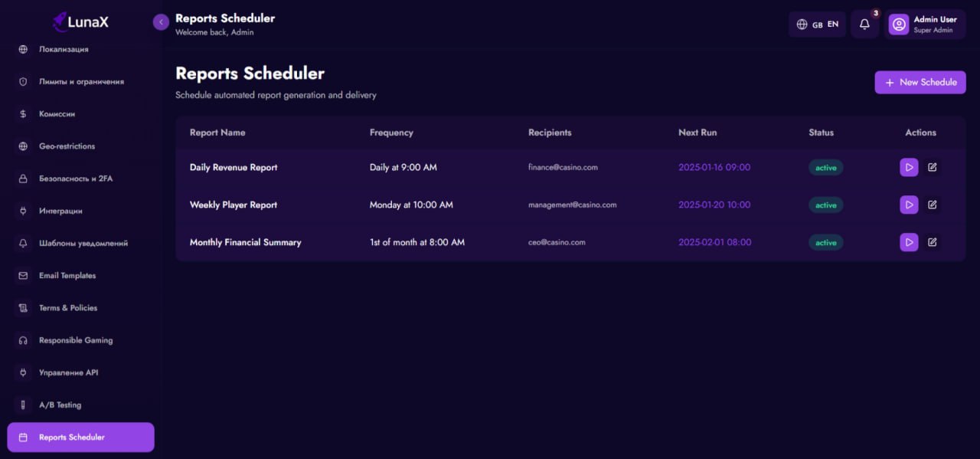
Task: Create a New Schedule
Action: pyautogui.click(x=920, y=82)
